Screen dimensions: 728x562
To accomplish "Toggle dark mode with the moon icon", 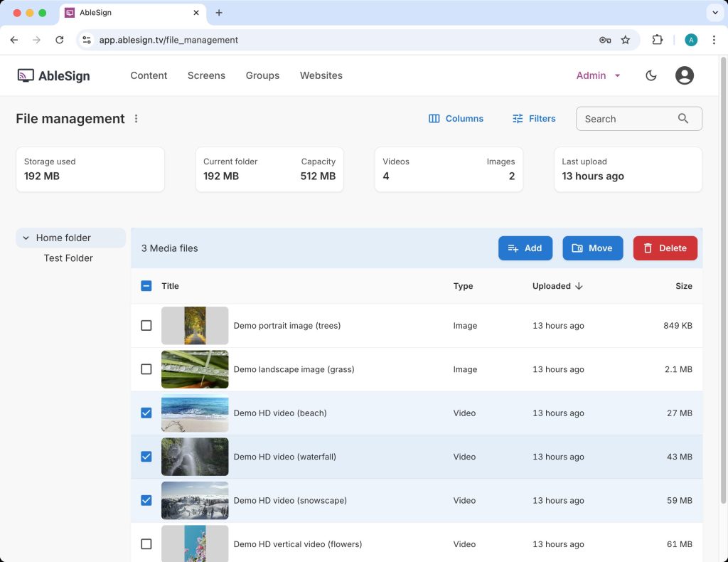I will point(651,75).
